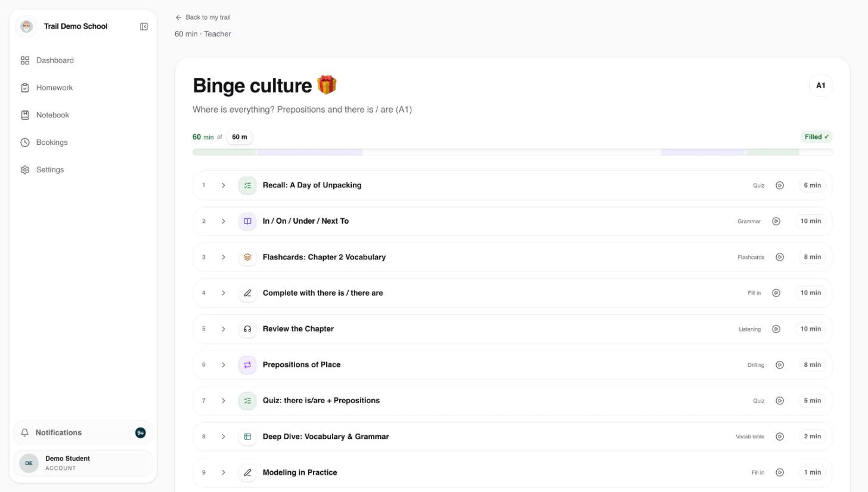The image size is (868, 492).
Task: Open the Demo Student account menu
Action: tap(83, 463)
